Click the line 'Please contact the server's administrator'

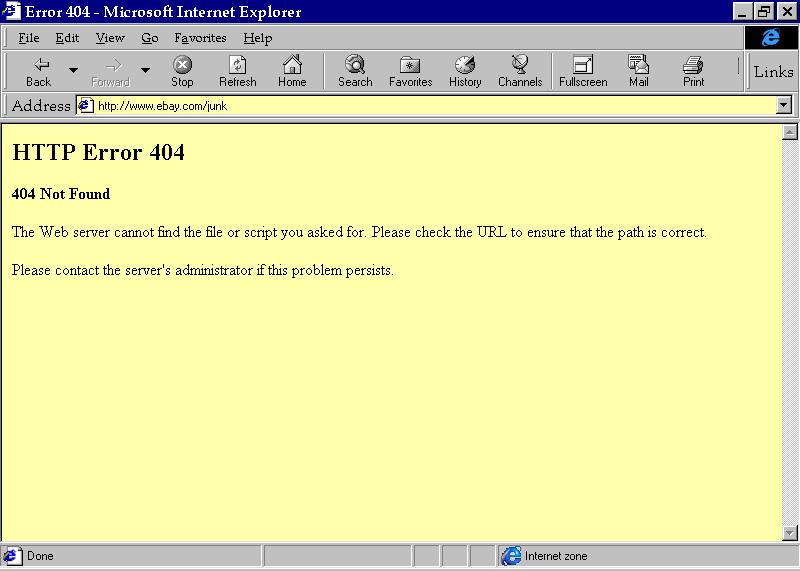(203, 270)
